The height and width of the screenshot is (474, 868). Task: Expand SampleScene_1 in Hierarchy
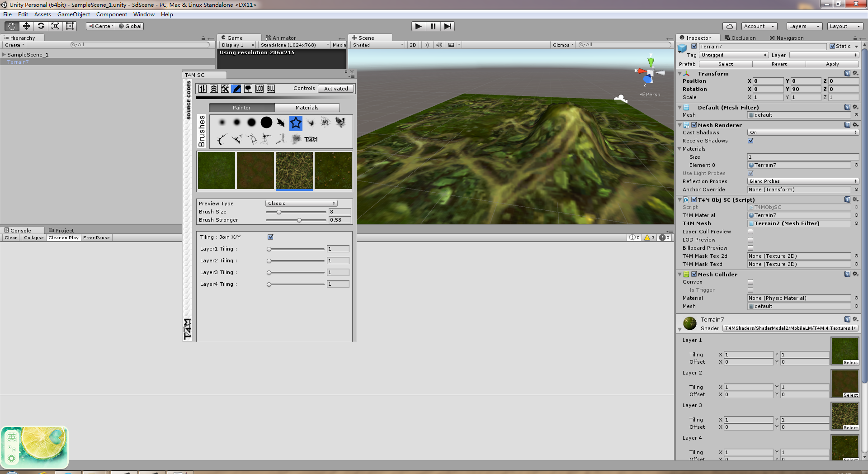pyautogui.click(x=4, y=55)
